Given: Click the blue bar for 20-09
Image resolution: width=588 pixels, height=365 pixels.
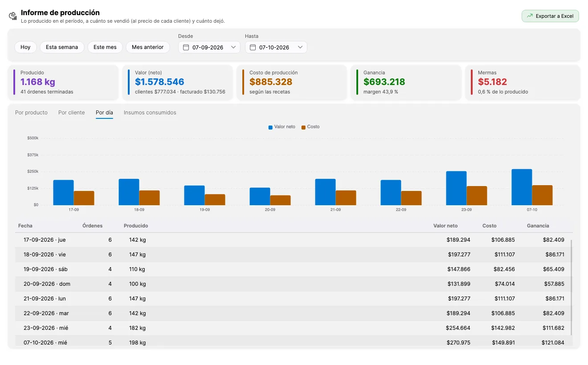Looking at the screenshot, I should pos(260,196).
